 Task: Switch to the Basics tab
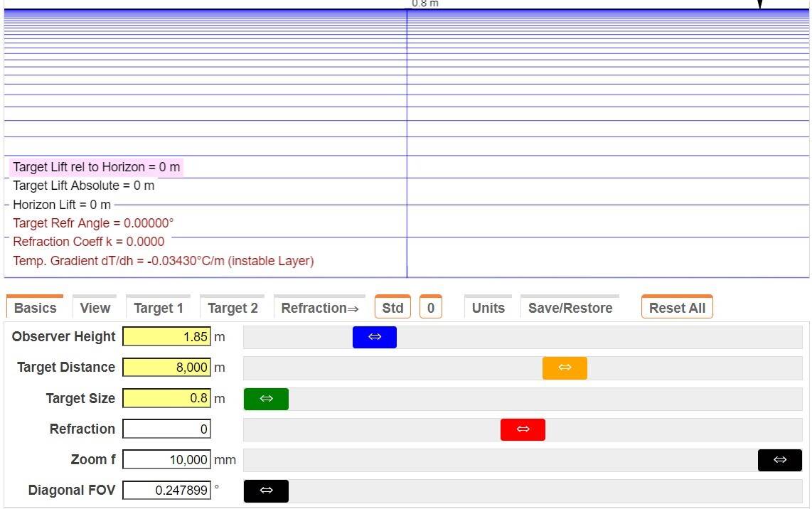pyautogui.click(x=35, y=308)
